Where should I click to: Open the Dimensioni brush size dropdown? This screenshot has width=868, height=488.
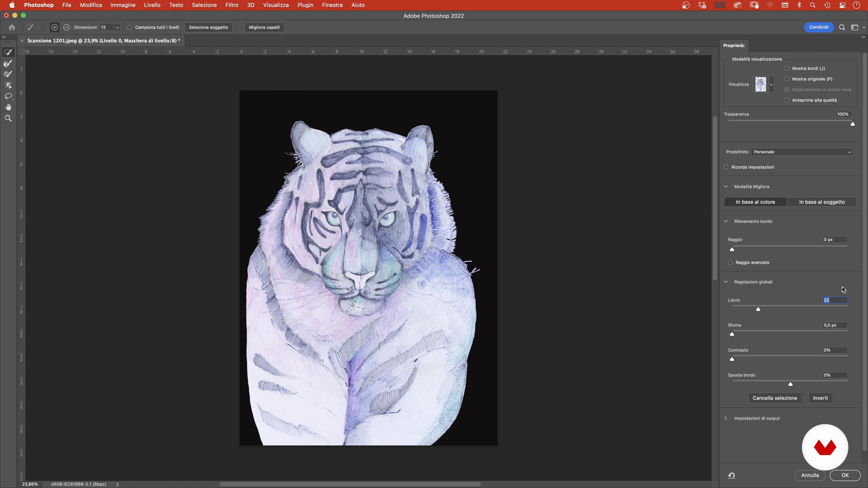click(117, 28)
